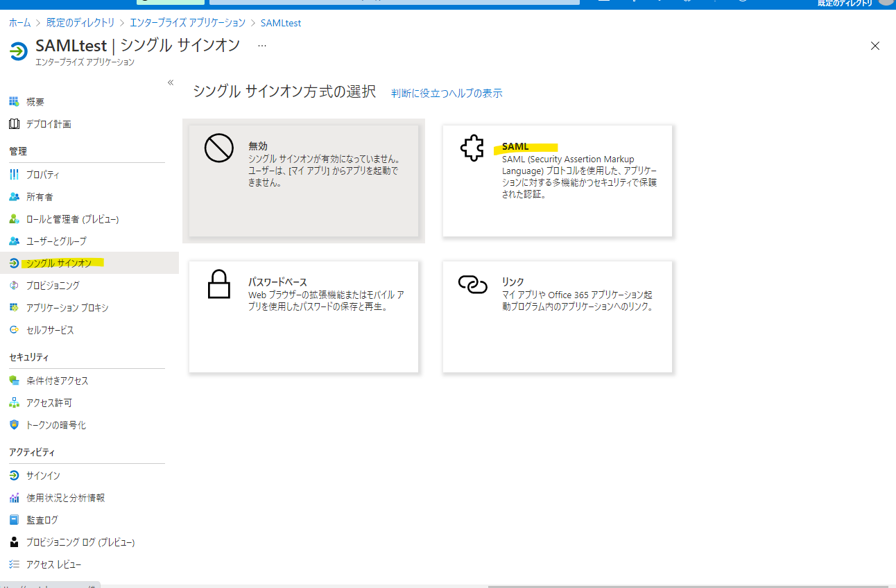Select the SAML sign-on method tile
The height and width of the screenshot is (588, 896).
click(x=557, y=180)
